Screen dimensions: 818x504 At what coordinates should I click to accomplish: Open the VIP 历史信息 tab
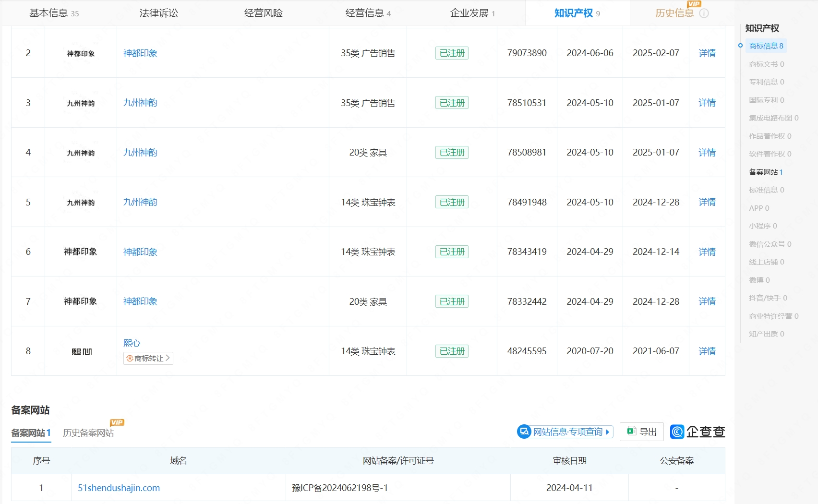pyautogui.click(x=674, y=13)
